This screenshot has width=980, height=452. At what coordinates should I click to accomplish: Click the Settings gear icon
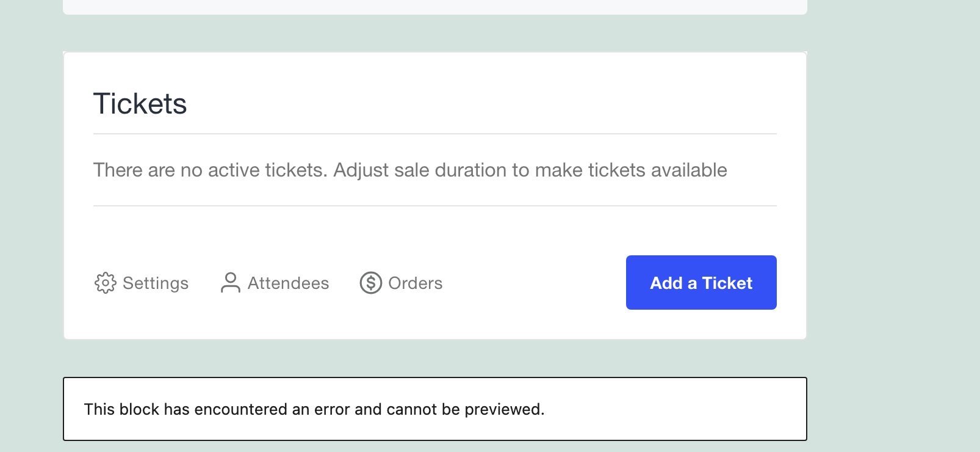point(105,283)
